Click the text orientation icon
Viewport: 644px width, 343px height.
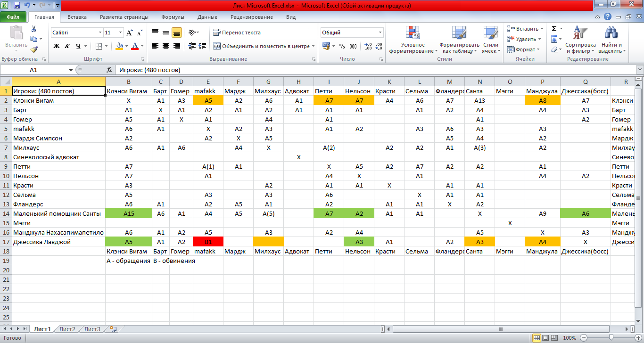(192, 33)
